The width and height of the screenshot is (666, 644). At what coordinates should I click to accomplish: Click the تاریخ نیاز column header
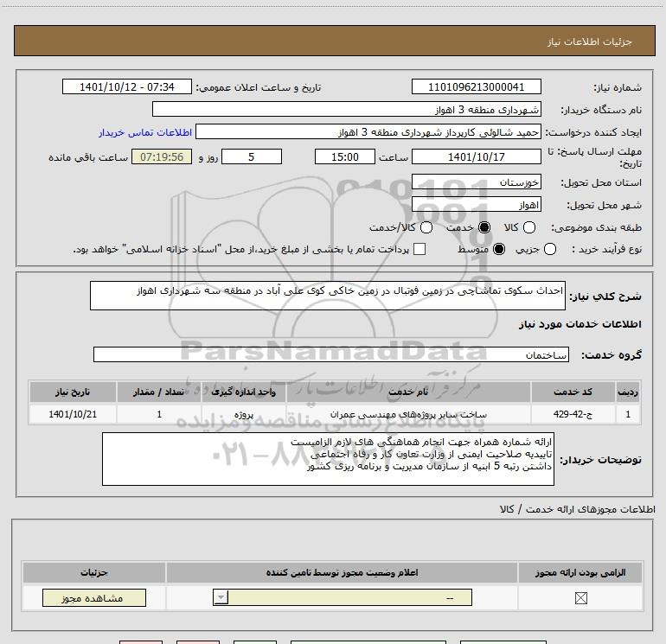coord(73,392)
